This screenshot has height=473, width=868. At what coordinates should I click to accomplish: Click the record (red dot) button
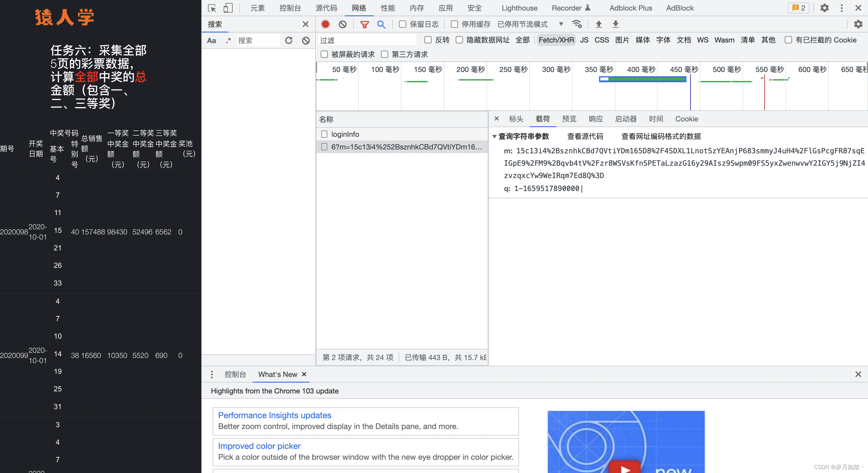pyautogui.click(x=325, y=24)
